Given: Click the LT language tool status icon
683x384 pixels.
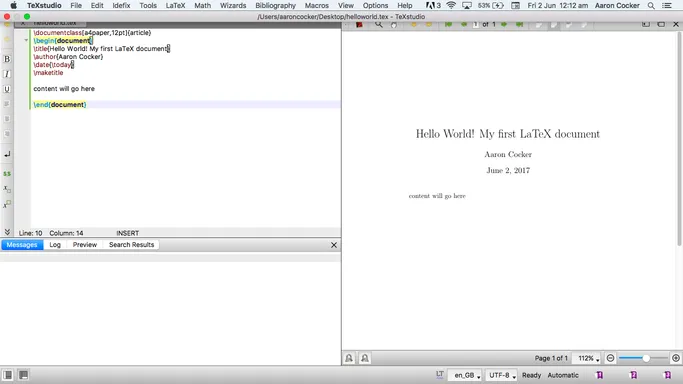Looking at the screenshot, I should pyautogui.click(x=440, y=374).
